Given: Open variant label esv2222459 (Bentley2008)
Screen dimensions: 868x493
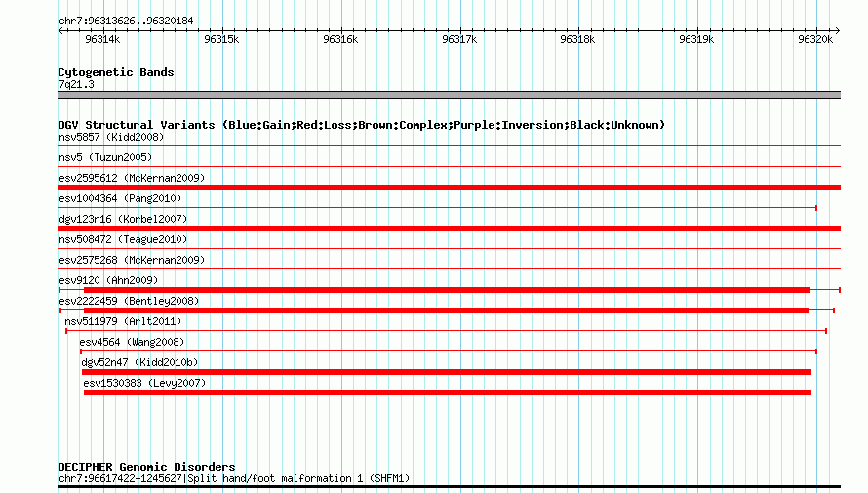Looking at the screenshot, I should (129, 301).
